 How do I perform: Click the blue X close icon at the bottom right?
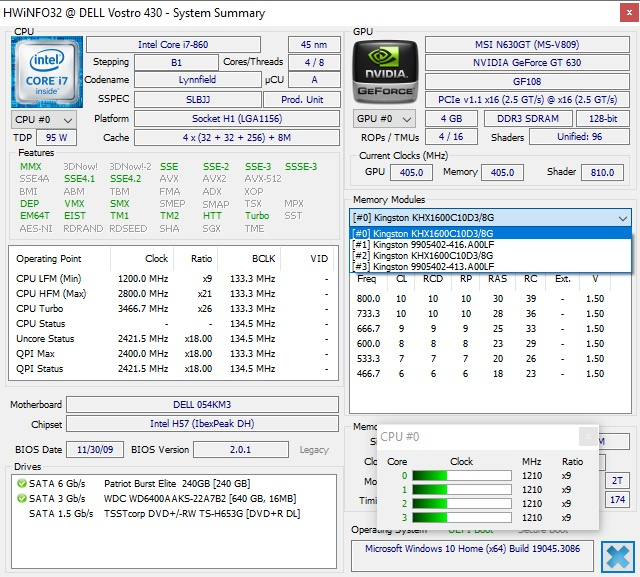click(618, 557)
